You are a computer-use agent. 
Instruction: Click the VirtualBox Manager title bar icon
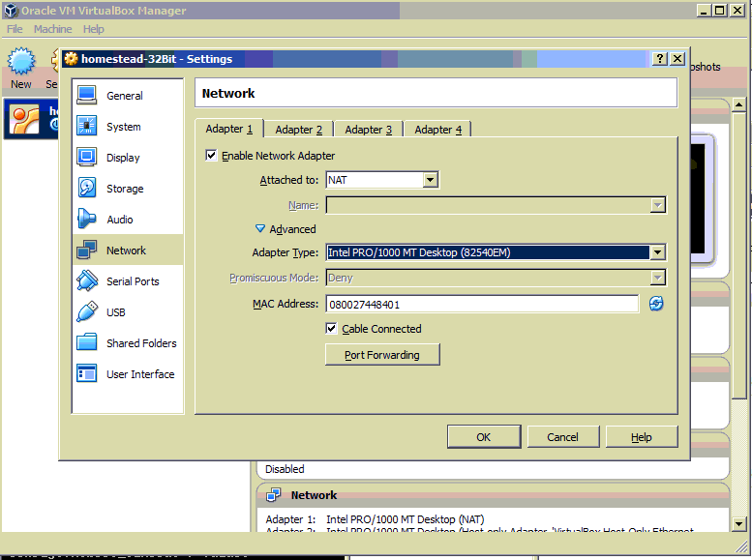[11, 11]
